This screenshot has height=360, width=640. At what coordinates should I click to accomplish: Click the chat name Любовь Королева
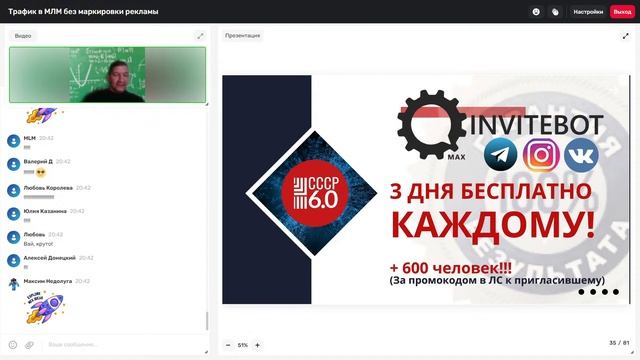click(48, 188)
